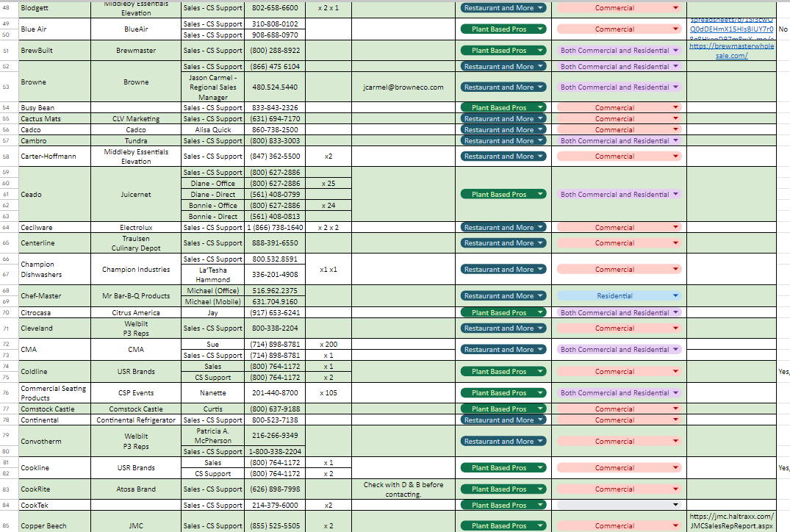Select the Bonnie - Direct contact cell
The height and width of the screenshot is (532, 790).
pyautogui.click(x=212, y=217)
